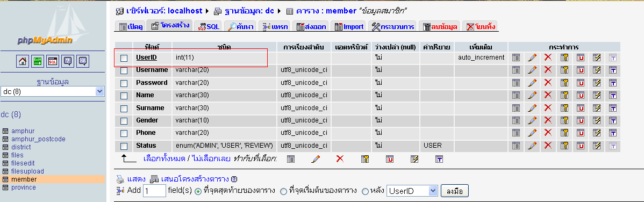Tick the UserID row checkbox
The width and height of the screenshot is (644, 202).
coord(124,59)
